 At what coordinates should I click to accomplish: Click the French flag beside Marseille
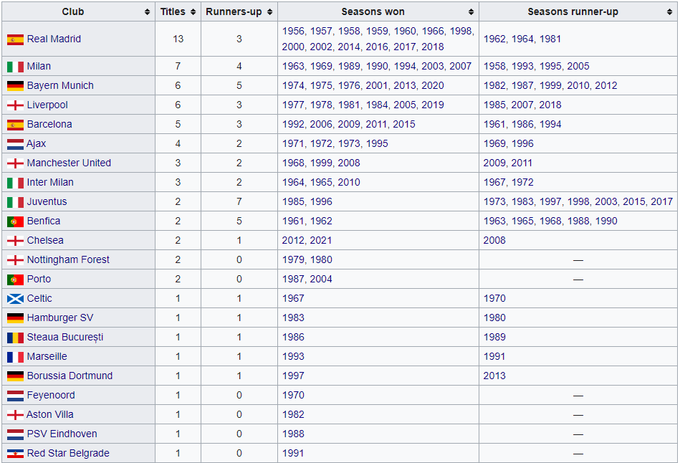[x=15, y=357]
